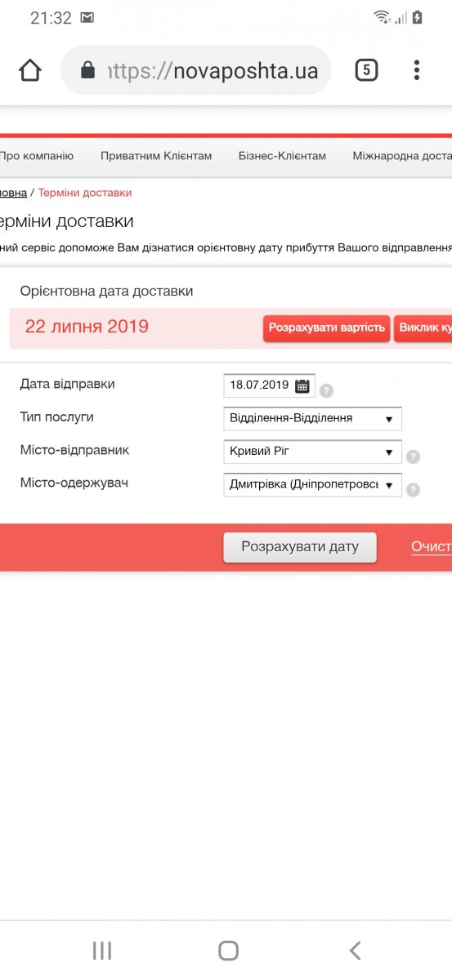Click the Розрахувати дату button
452x980 pixels.
(300, 547)
